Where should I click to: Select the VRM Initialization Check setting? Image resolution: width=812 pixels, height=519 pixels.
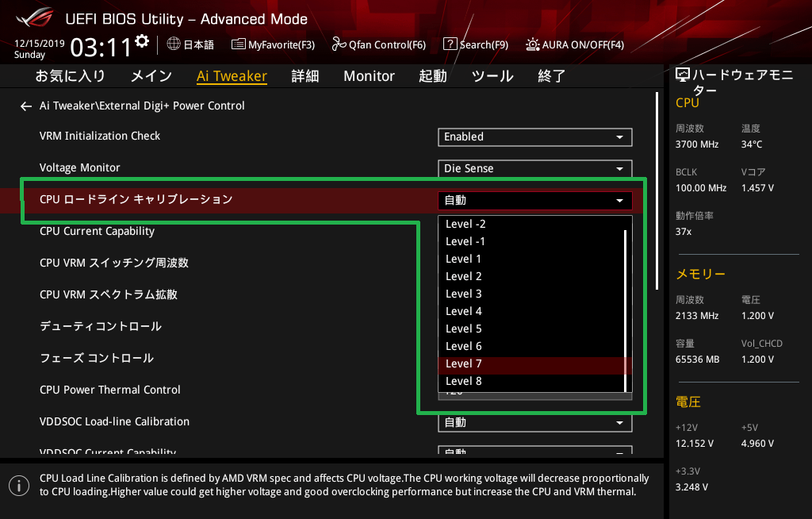coord(100,136)
